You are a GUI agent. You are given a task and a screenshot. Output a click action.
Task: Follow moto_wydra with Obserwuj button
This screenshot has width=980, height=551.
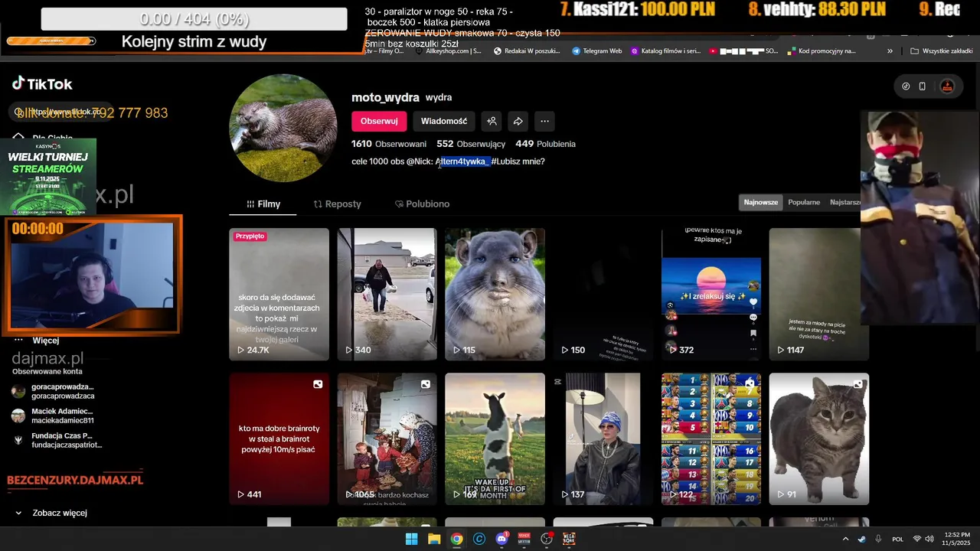(x=379, y=121)
